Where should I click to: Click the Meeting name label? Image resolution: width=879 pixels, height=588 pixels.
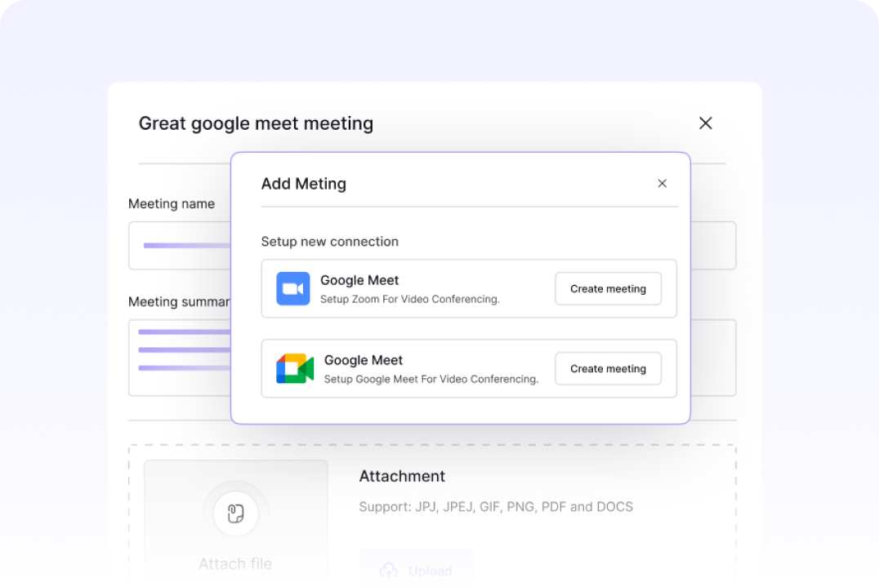[172, 203]
